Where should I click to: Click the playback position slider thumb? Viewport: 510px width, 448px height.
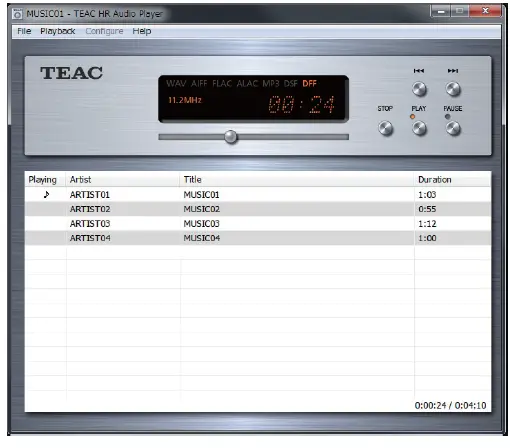point(230,137)
